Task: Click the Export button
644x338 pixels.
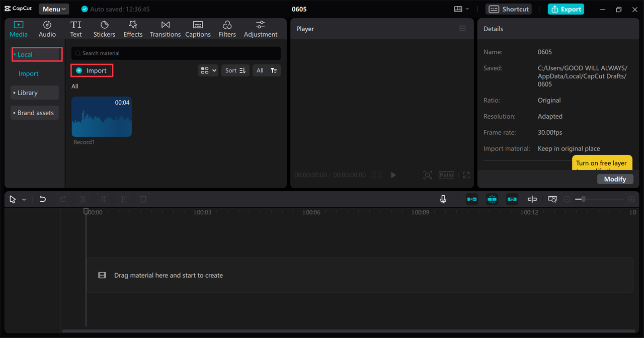Action: (566, 9)
